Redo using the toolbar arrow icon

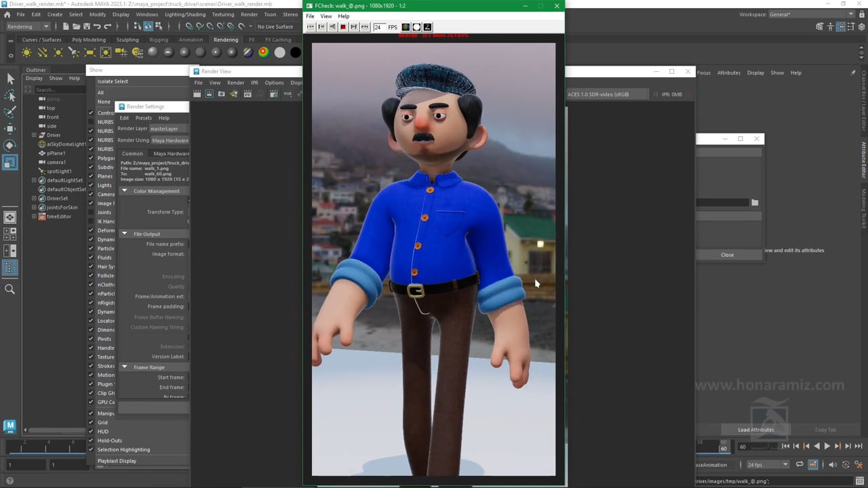(108, 26)
